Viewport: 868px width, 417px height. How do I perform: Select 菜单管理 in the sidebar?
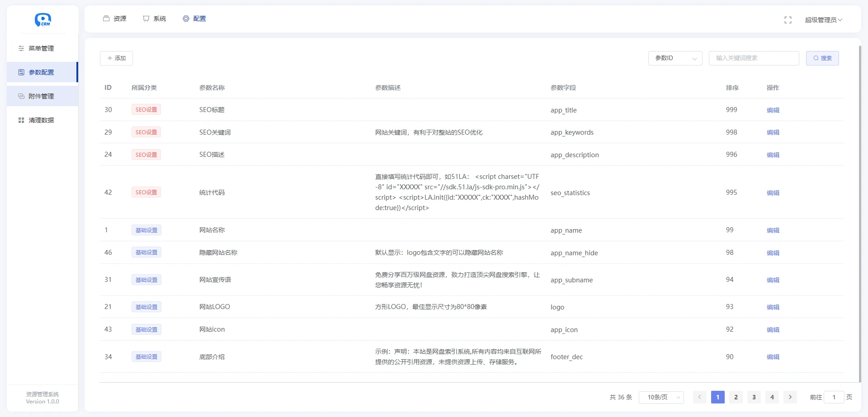(x=42, y=48)
